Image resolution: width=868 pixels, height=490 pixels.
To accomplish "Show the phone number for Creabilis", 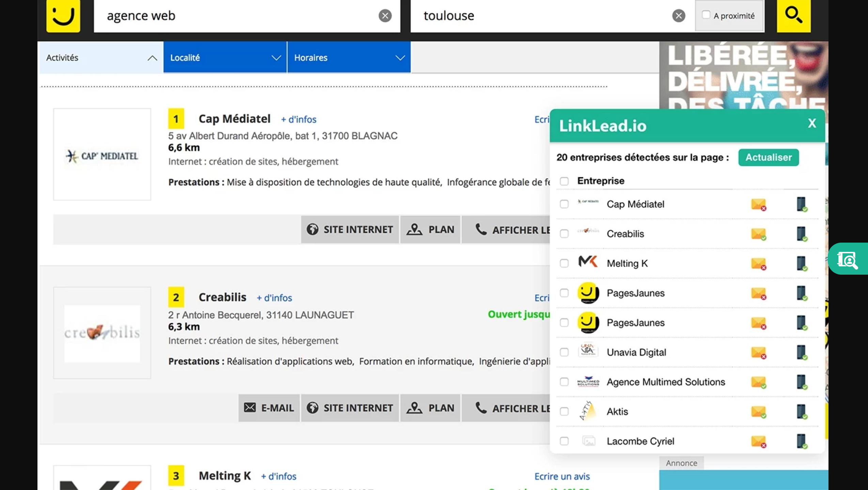I will [x=506, y=408].
